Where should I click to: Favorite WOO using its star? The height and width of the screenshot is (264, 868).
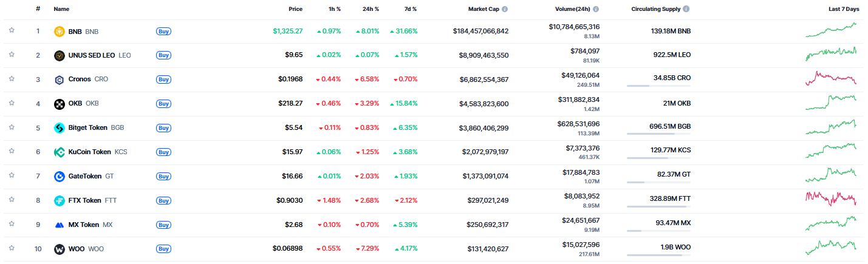pos(12,249)
